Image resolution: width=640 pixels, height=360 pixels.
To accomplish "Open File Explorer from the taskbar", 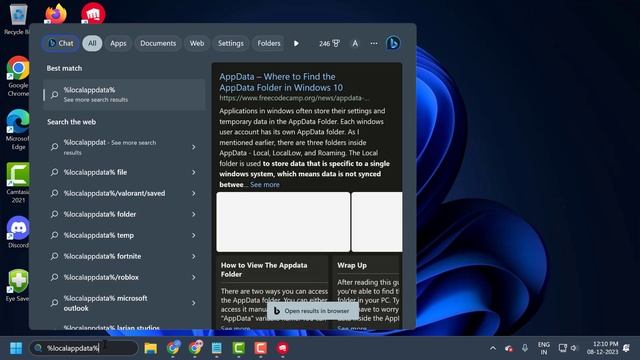I will [x=151, y=348].
